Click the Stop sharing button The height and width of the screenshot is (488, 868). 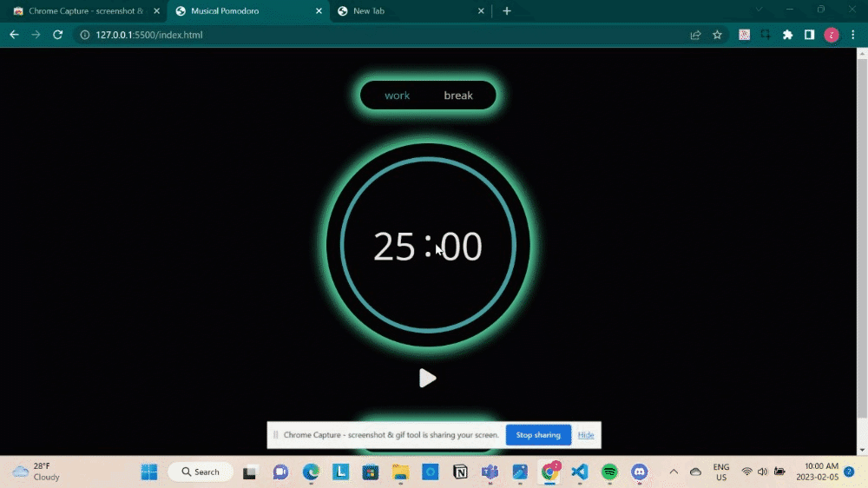pos(538,435)
